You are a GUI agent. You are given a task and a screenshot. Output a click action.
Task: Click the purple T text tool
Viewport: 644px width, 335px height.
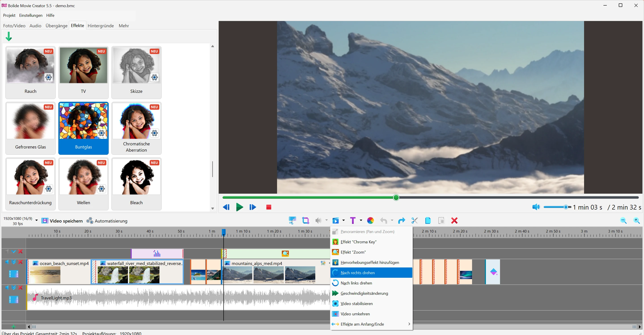352,221
